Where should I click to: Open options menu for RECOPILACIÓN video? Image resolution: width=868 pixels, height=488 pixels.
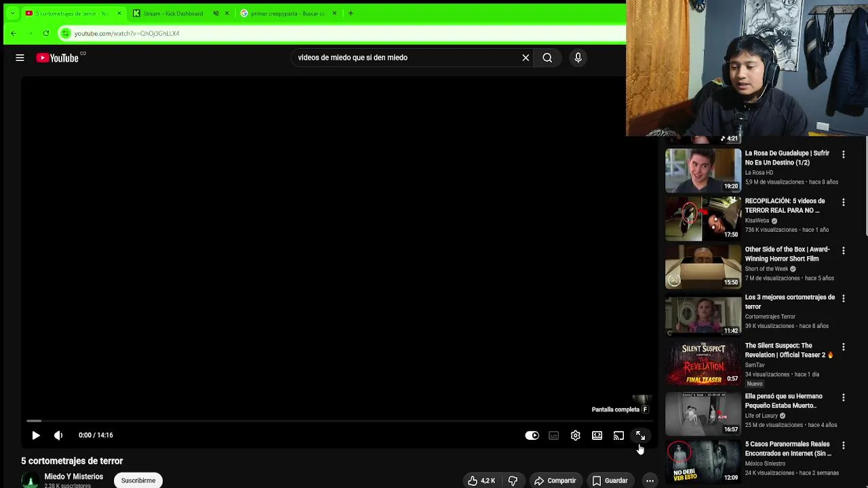point(844,203)
